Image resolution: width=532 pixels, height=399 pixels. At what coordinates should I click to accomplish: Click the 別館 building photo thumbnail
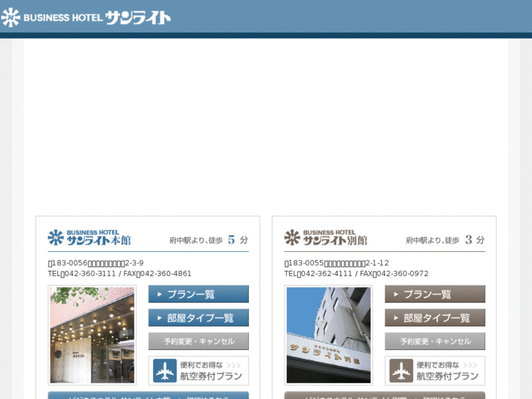pyautogui.click(x=329, y=335)
